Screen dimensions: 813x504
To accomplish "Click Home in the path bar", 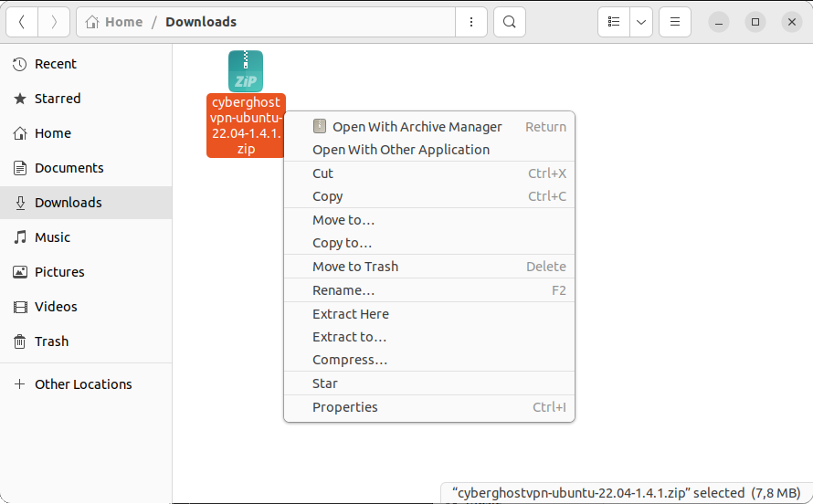I will [x=124, y=22].
